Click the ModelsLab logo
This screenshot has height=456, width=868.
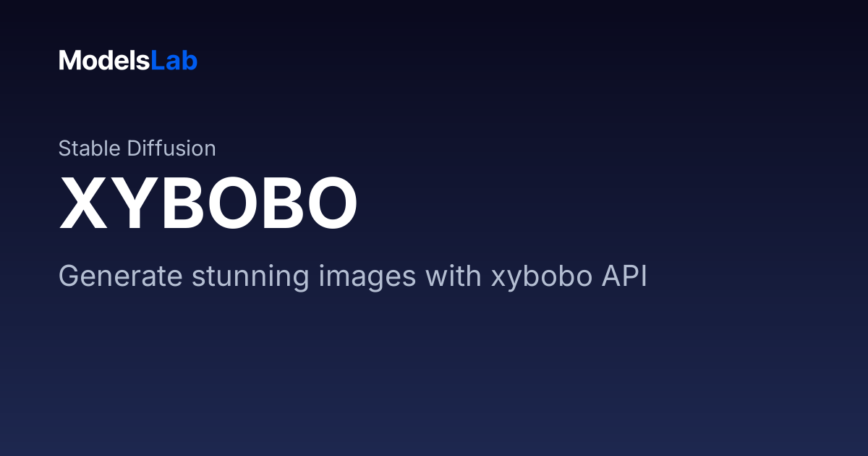click(128, 61)
